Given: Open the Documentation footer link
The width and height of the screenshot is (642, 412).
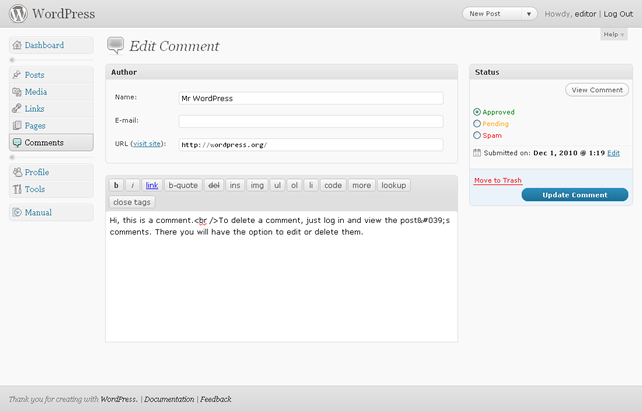Looking at the screenshot, I should tap(169, 399).
